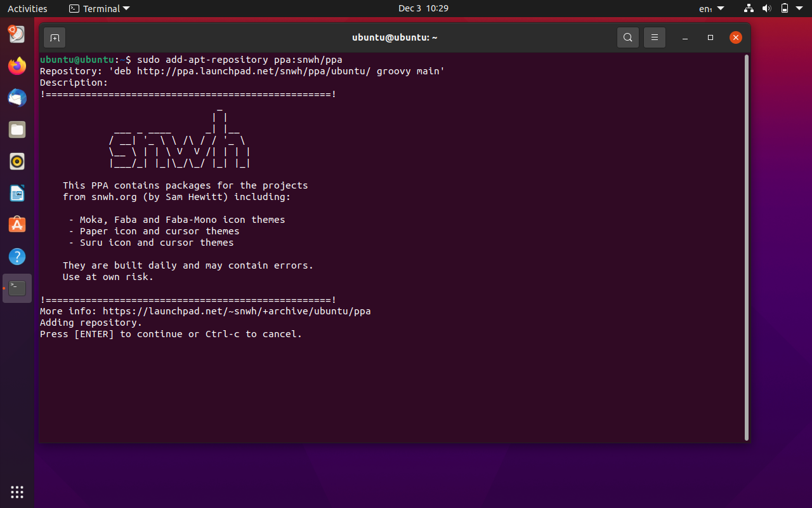Viewport: 812px width, 508px height.
Task: Click 'They are built daily' line
Action: pos(188,265)
